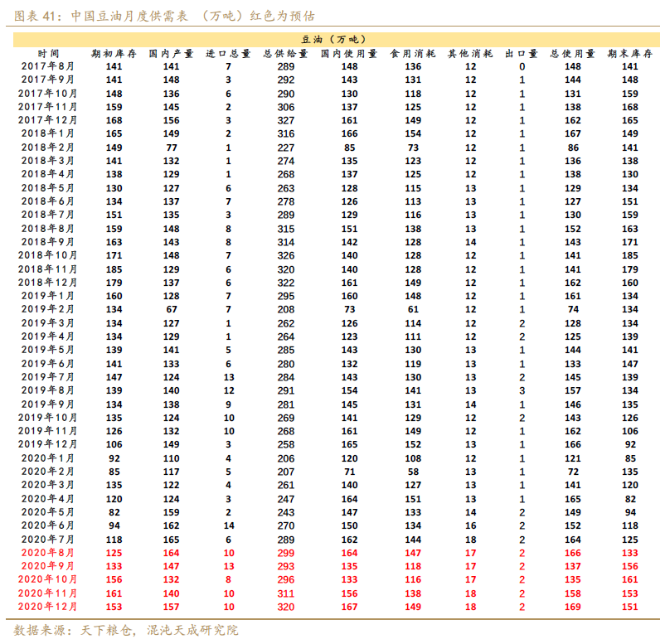
Task: Select the 2020年5月 row label
Action: [47, 512]
